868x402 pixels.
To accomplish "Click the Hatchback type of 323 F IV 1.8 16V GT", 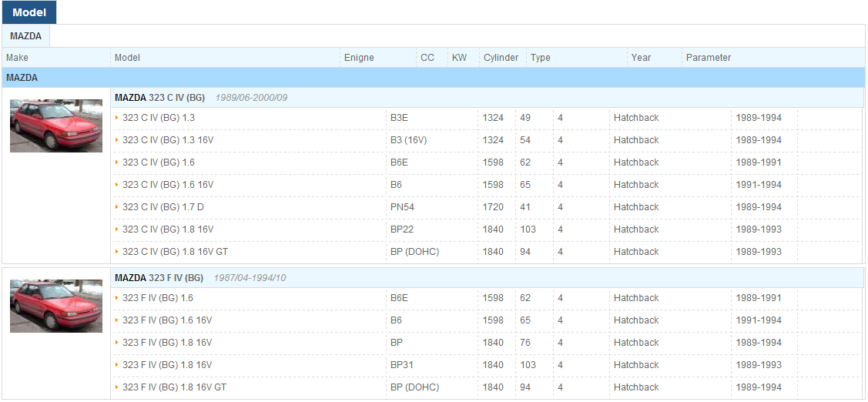I will pos(636,387).
